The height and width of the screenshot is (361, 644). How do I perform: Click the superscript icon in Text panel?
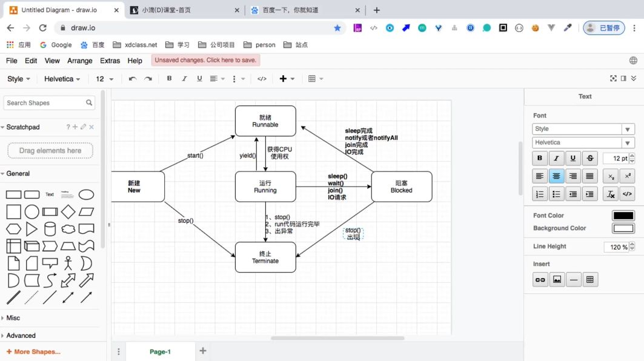627,176
